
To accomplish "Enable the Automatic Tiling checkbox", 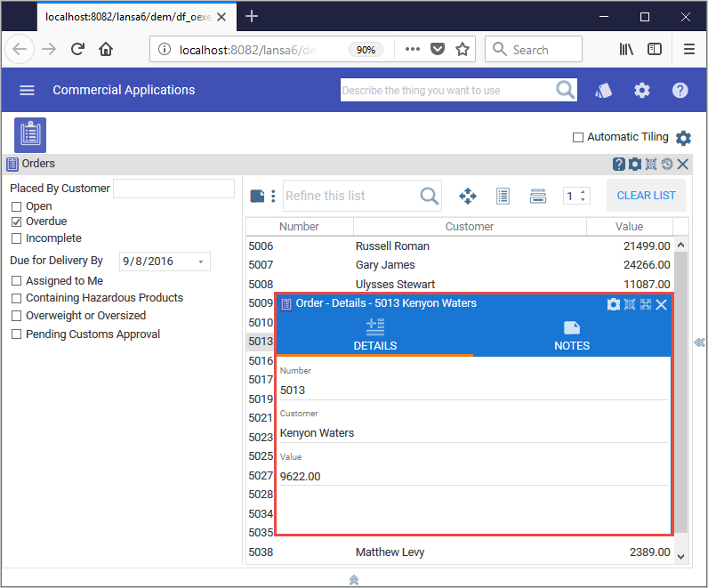I will [578, 137].
